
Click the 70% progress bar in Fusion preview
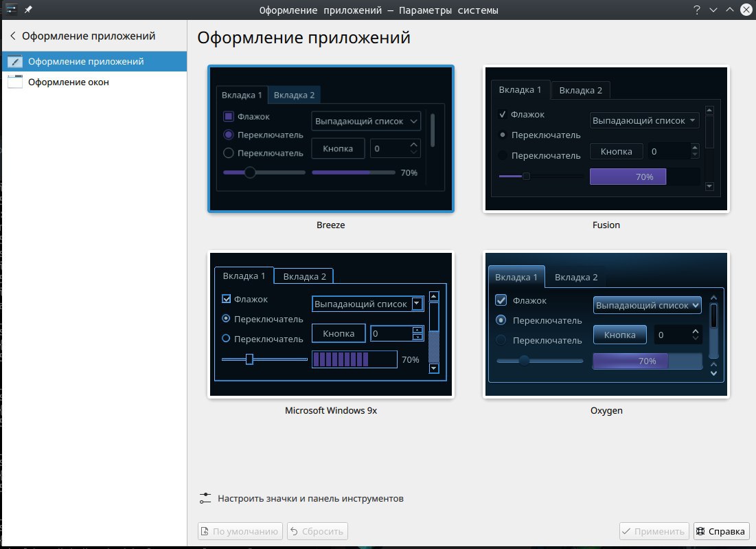[645, 177]
